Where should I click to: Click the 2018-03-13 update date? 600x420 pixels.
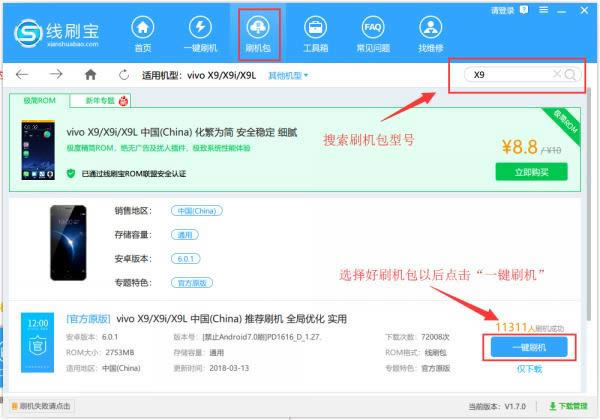(x=229, y=368)
